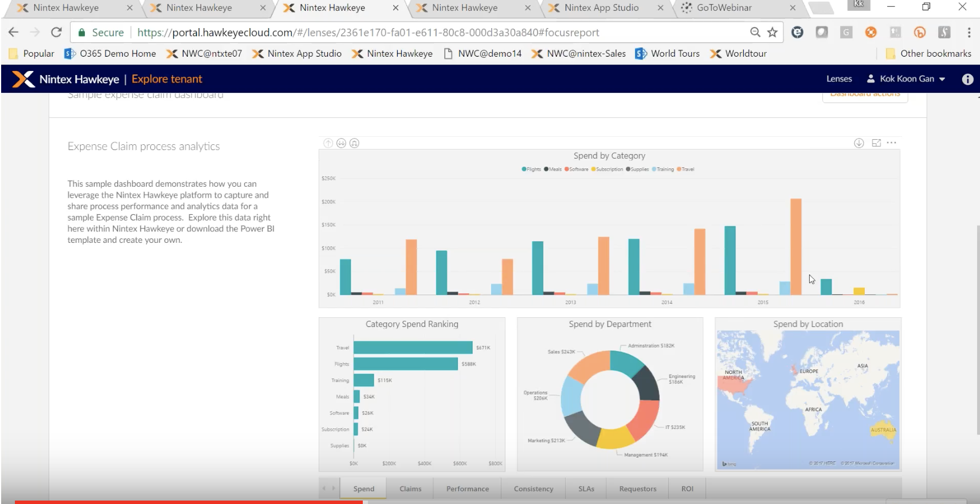Viewport: 980px width, 504px height.
Task: Open NWC@ntxte07 bookmark
Action: (x=204, y=53)
